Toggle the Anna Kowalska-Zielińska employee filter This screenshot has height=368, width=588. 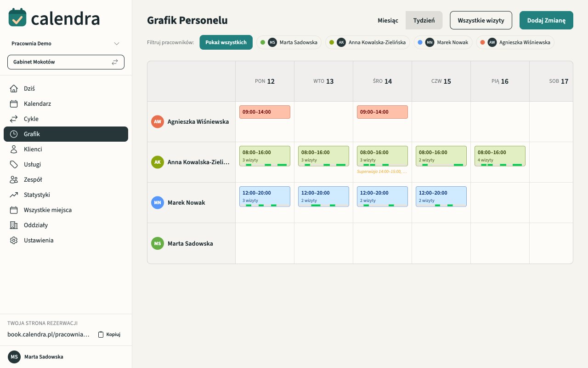click(x=367, y=42)
